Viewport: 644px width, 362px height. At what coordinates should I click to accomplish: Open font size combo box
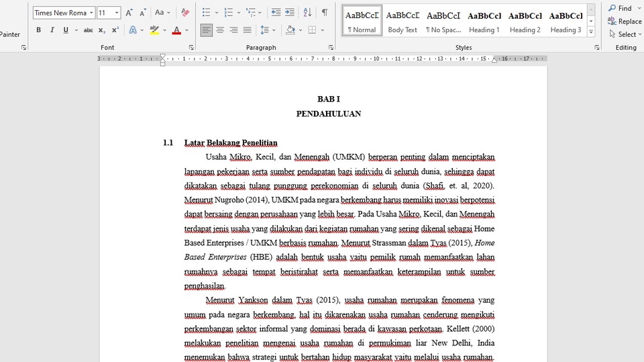pyautogui.click(x=109, y=13)
